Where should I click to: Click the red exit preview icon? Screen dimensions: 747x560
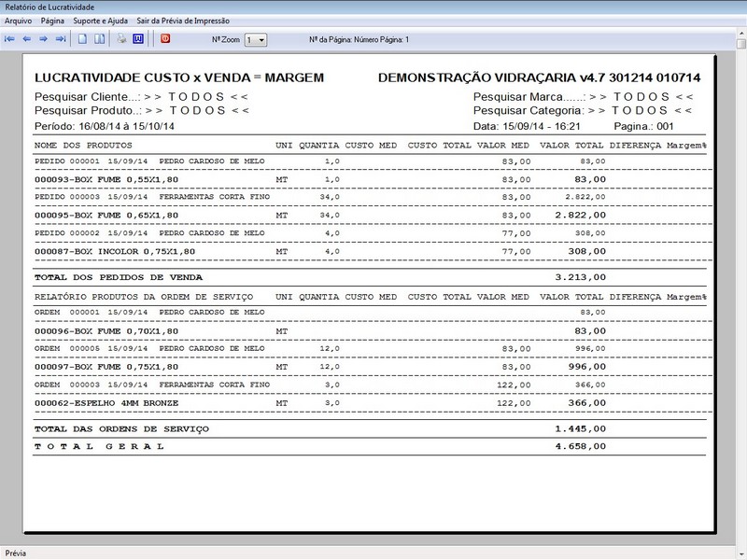tap(165, 39)
